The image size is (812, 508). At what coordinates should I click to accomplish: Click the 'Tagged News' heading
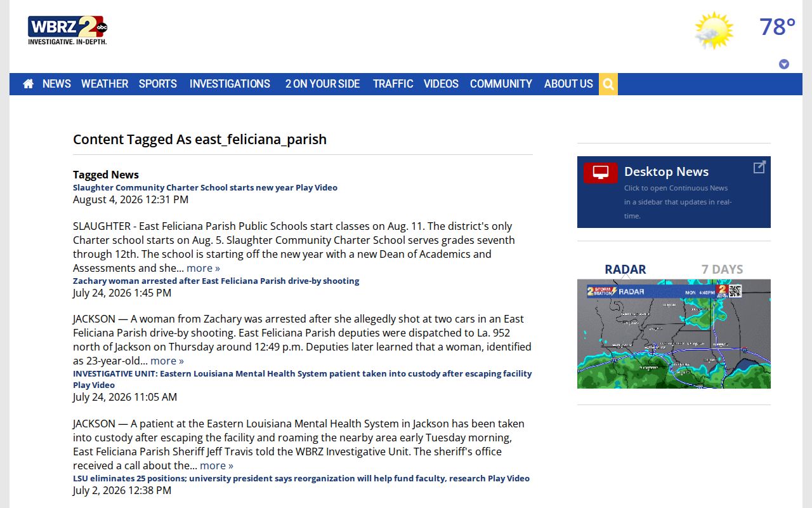106,175
